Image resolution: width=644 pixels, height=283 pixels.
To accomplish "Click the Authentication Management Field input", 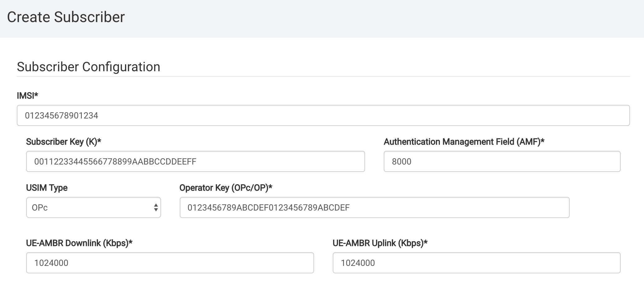I will pyautogui.click(x=502, y=161).
